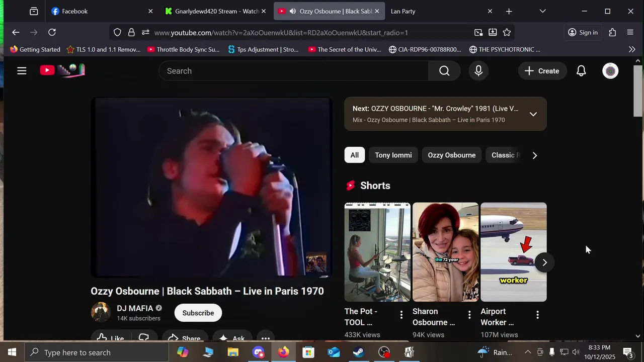The height and width of the screenshot is (362, 644).
Task: Select the All filter chip
Action: tap(355, 155)
